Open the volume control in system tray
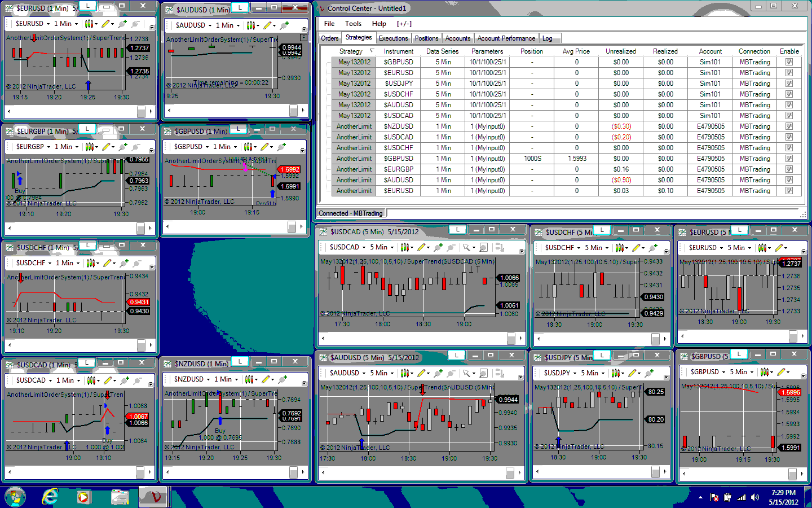The height and width of the screenshot is (508, 812). 756,497
